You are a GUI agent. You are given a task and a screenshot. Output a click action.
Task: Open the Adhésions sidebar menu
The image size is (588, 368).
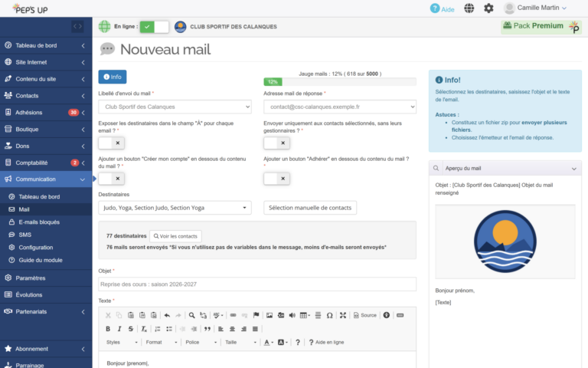[x=46, y=112]
